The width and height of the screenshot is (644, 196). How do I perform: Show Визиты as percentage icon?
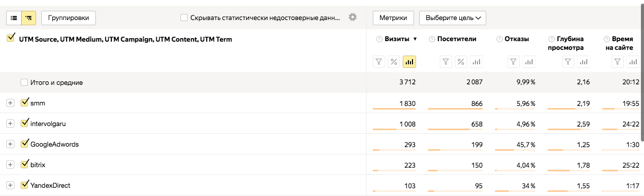coord(394,62)
